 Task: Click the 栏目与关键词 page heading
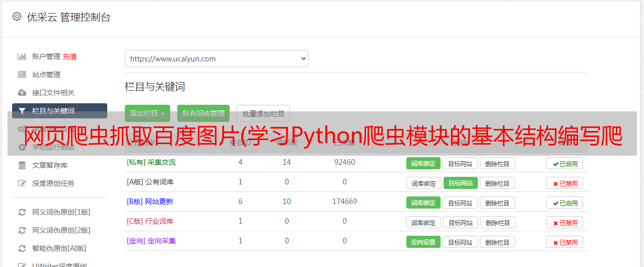[155, 87]
